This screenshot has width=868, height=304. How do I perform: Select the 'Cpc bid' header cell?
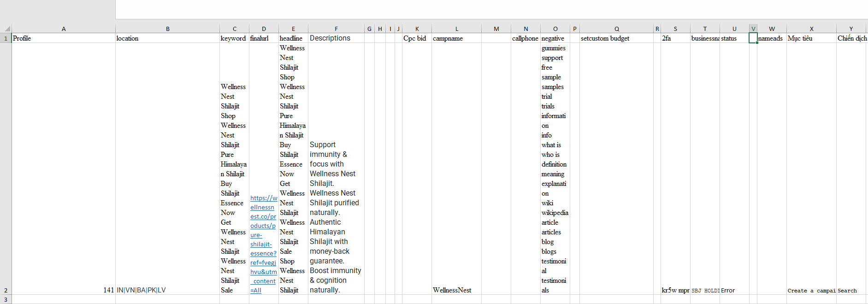[x=417, y=38]
